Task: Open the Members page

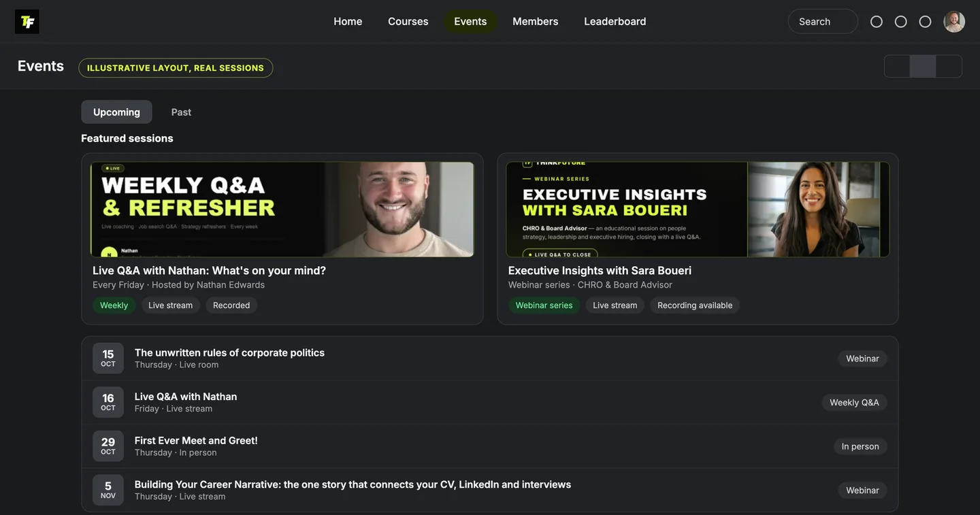Action: coord(536,21)
